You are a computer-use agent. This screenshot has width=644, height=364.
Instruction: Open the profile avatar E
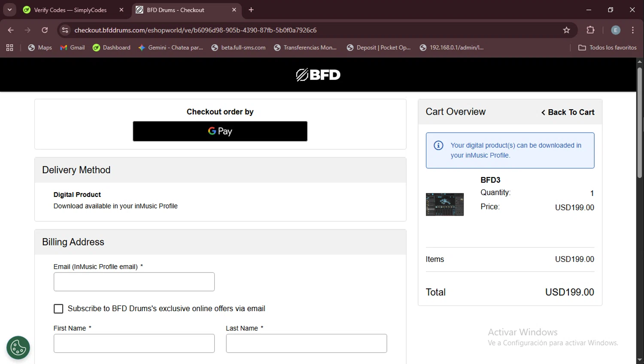click(616, 30)
